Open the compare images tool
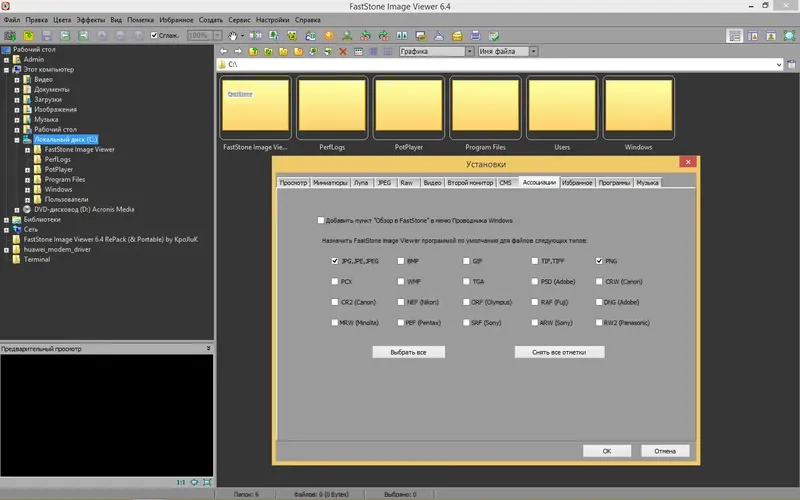Image resolution: width=800 pixels, height=500 pixels. 402,36
